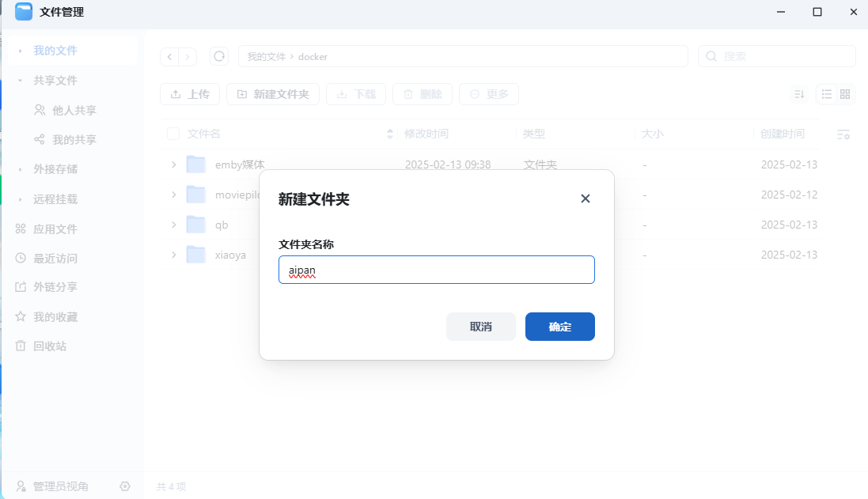Viewport: 868px width, 499px height.
Task: Tick the select-all checkbox in header
Action: point(173,134)
